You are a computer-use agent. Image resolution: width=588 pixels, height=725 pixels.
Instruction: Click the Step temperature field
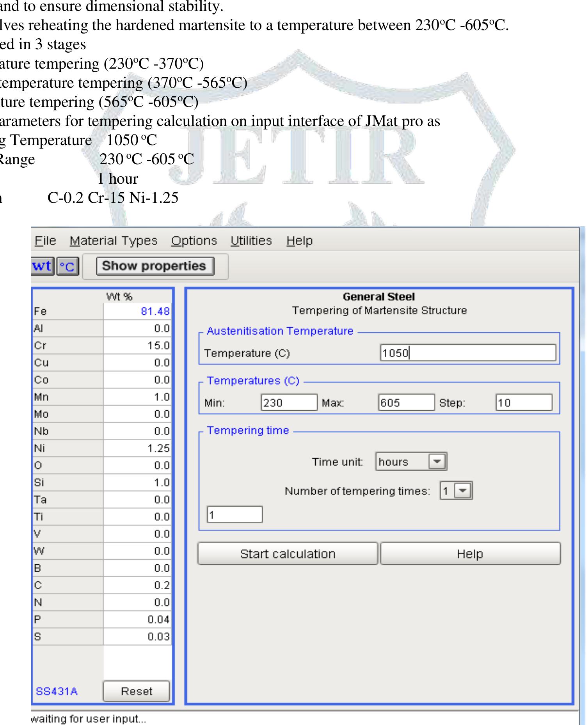tap(524, 402)
